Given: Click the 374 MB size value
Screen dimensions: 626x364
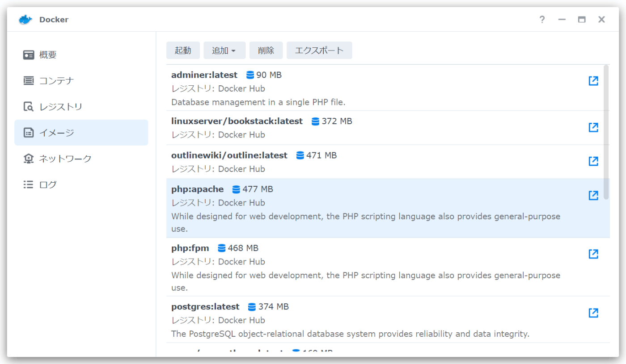Looking at the screenshot, I should point(274,307).
